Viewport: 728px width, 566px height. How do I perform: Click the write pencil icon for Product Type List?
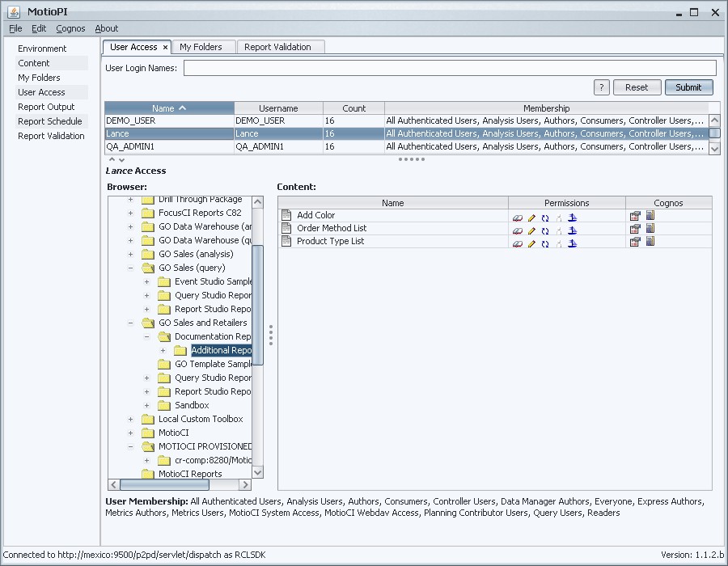pyautogui.click(x=531, y=243)
